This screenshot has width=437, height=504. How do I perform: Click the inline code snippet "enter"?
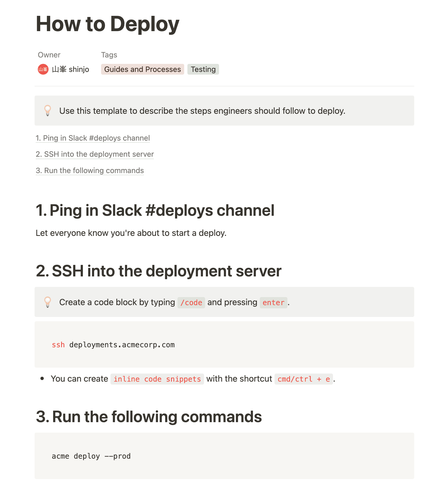coord(273,302)
